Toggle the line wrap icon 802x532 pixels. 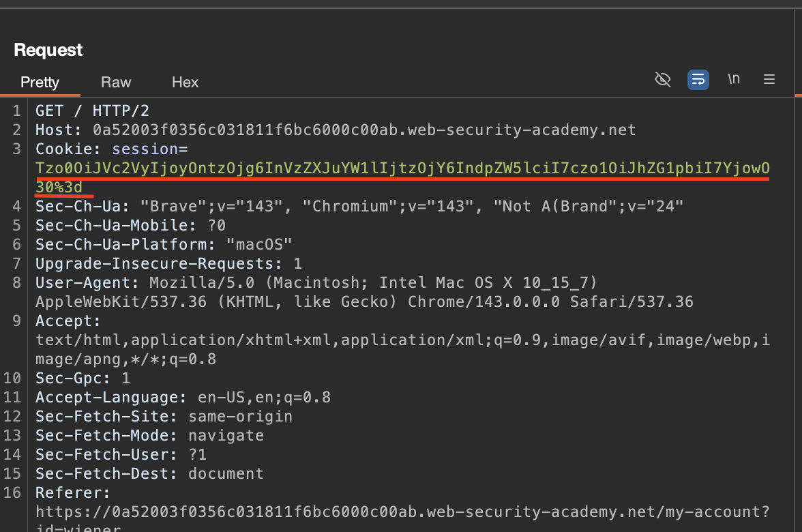(x=698, y=80)
